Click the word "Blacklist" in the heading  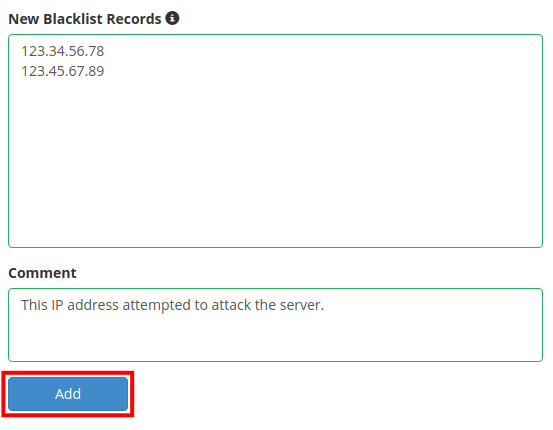point(73,19)
